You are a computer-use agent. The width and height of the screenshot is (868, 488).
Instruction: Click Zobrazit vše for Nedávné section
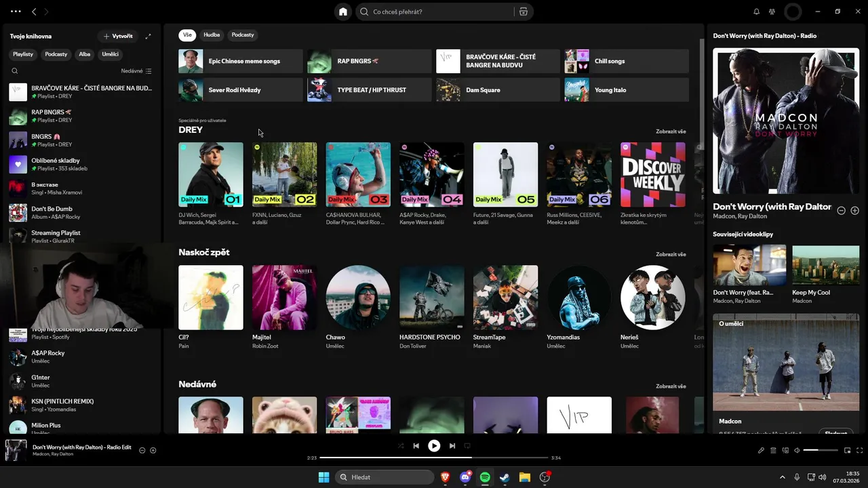click(671, 386)
